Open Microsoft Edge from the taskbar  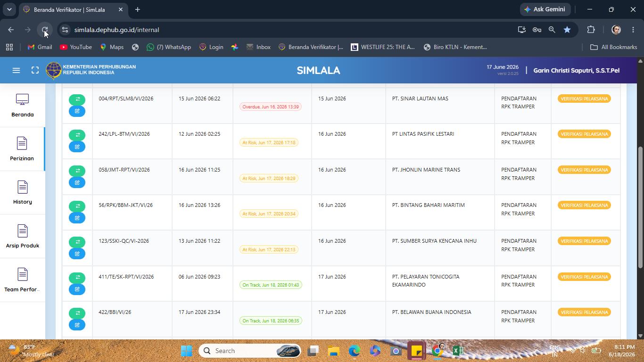point(355,351)
